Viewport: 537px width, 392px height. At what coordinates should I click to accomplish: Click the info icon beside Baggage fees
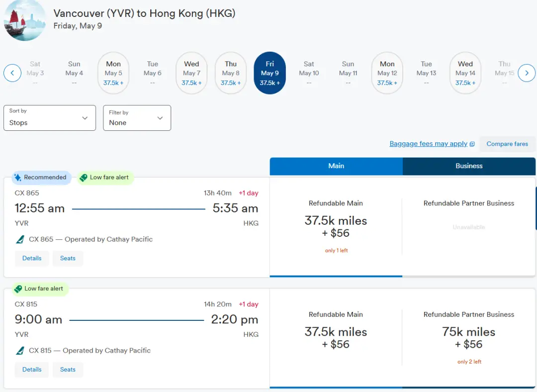pos(472,144)
